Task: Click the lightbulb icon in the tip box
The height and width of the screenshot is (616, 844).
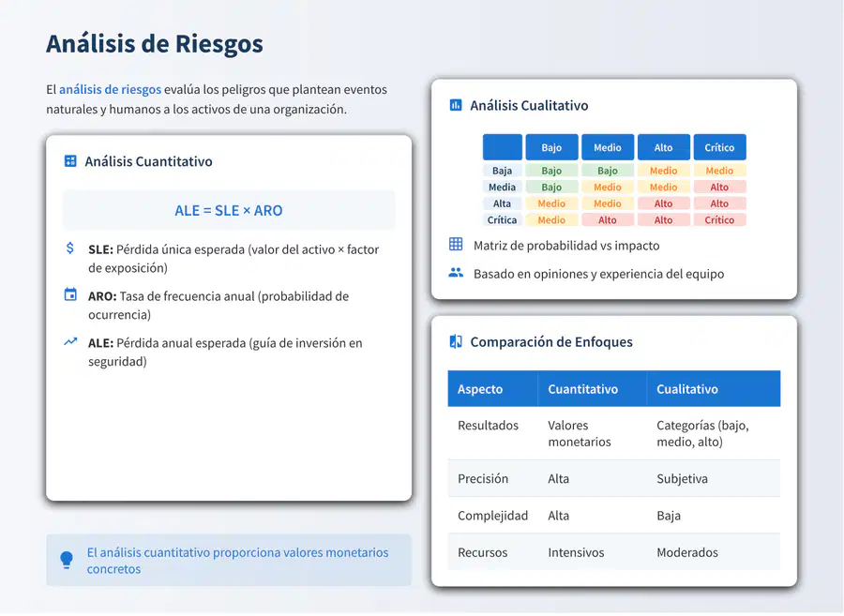Action: point(67,560)
